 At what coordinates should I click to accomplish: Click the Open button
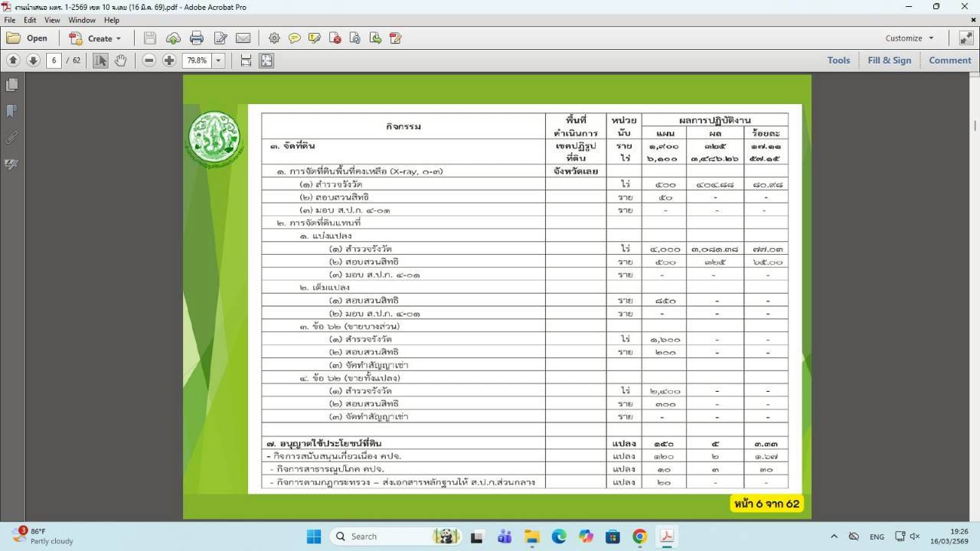pyautogui.click(x=29, y=37)
